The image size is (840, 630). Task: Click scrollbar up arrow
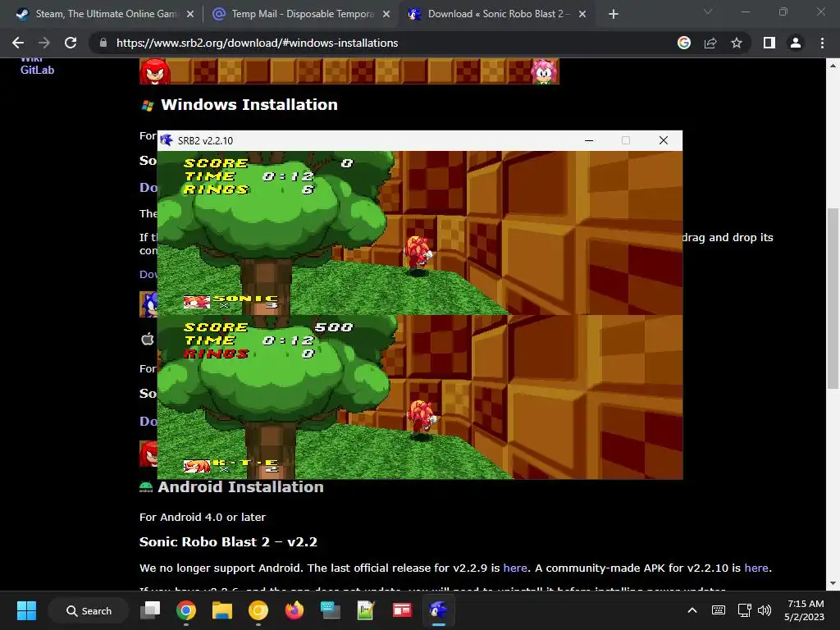833,66
